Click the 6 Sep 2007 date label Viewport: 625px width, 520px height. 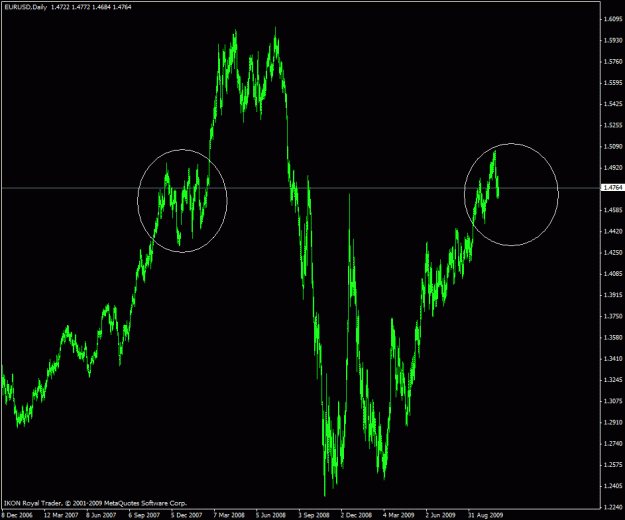tap(144, 515)
